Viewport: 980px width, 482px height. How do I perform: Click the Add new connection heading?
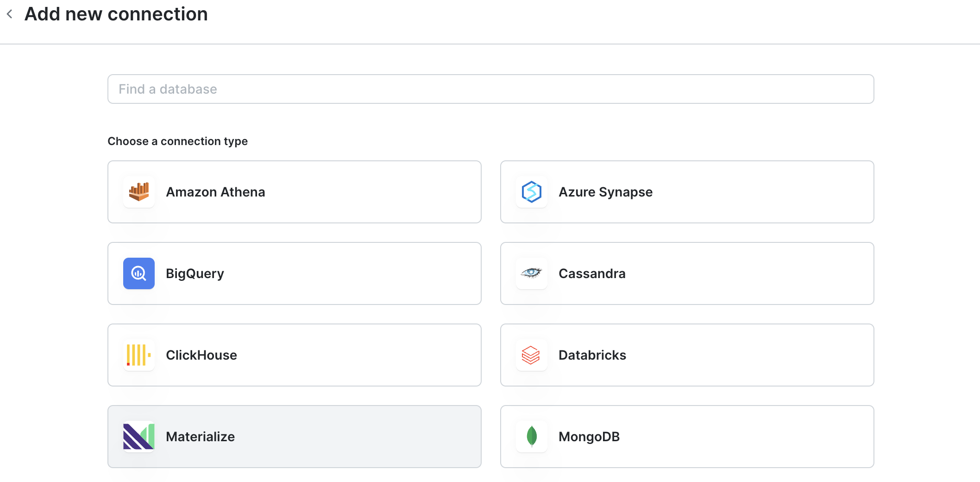(116, 14)
